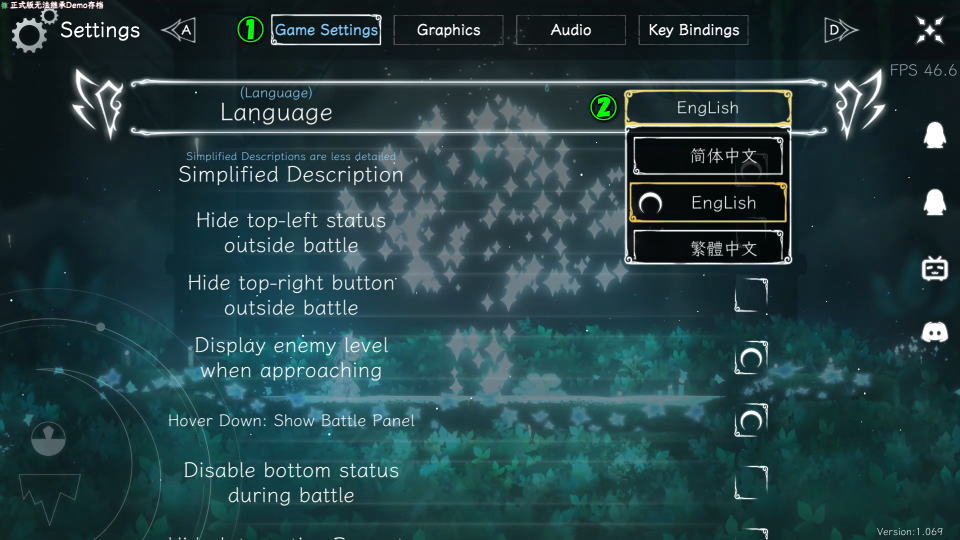Screen dimensions: 960x540
Task: Toggle Hide top-right button outside battle checkbox
Action: coord(751,295)
